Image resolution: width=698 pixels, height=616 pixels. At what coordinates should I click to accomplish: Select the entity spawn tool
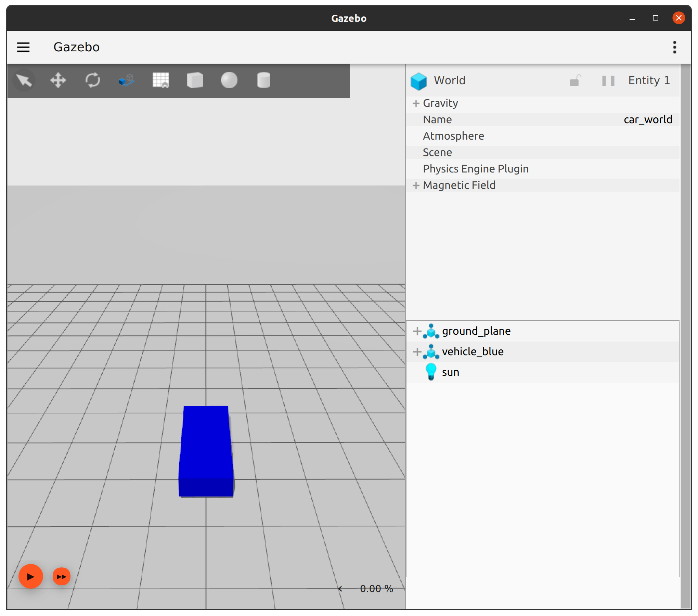click(x=126, y=80)
